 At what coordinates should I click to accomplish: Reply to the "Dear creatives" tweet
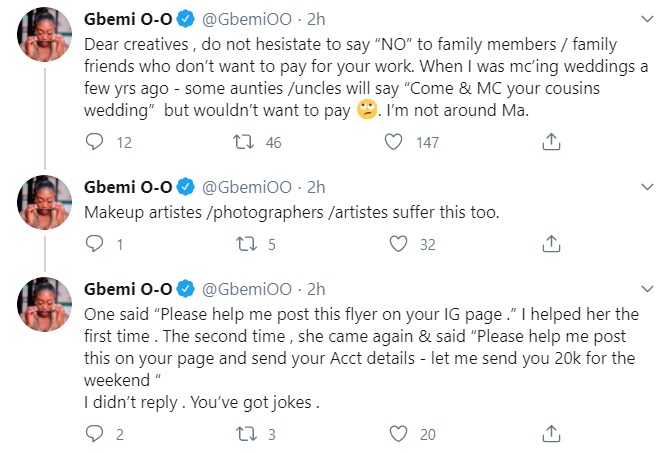(x=95, y=142)
